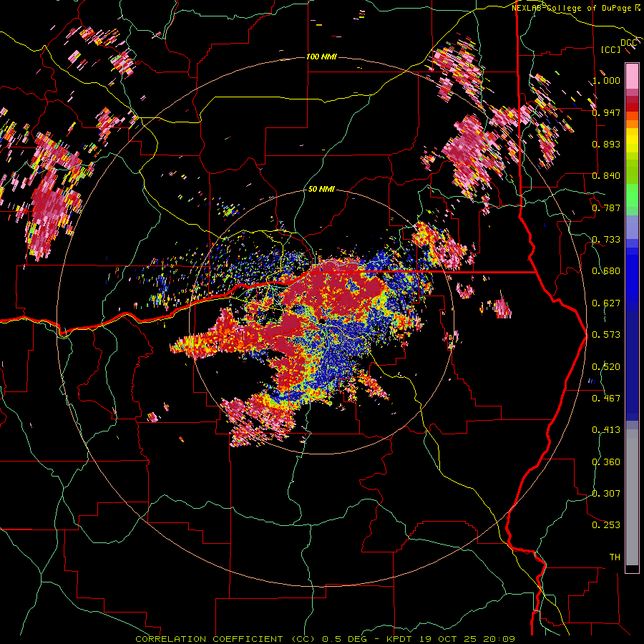Click the 0.787 legend value
Viewport: 644px width, 644px height.
tap(606, 208)
